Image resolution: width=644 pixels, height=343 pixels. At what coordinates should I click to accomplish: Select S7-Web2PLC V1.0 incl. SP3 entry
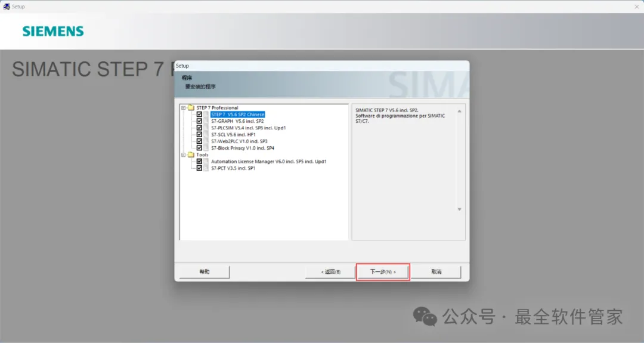[x=239, y=141]
